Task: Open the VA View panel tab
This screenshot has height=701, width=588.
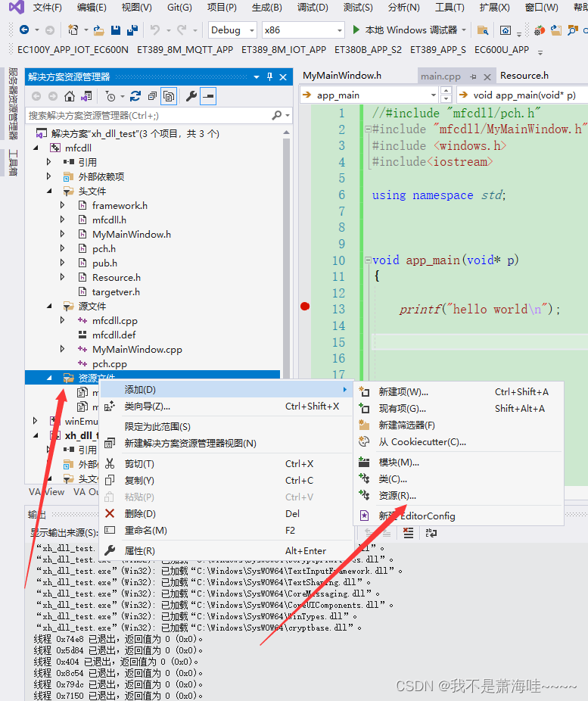Action: (46, 492)
